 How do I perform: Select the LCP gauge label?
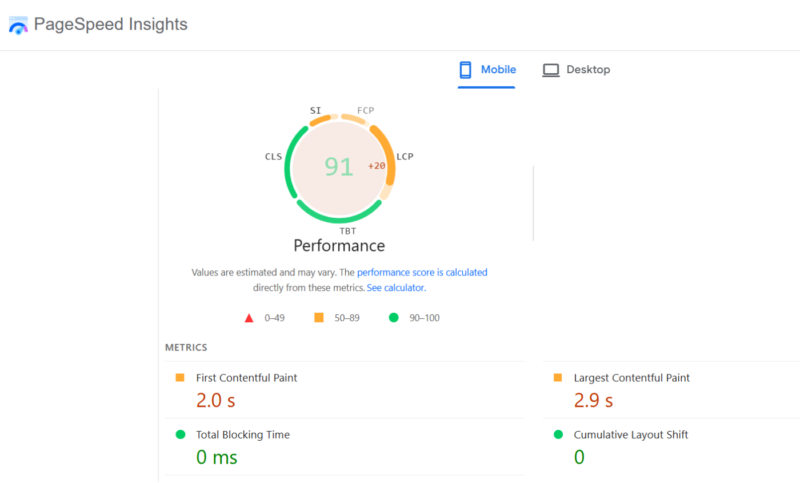(x=405, y=157)
